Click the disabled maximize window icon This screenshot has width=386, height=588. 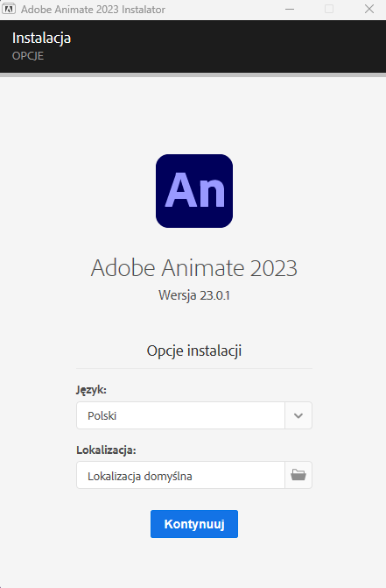pyautogui.click(x=329, y=9)
